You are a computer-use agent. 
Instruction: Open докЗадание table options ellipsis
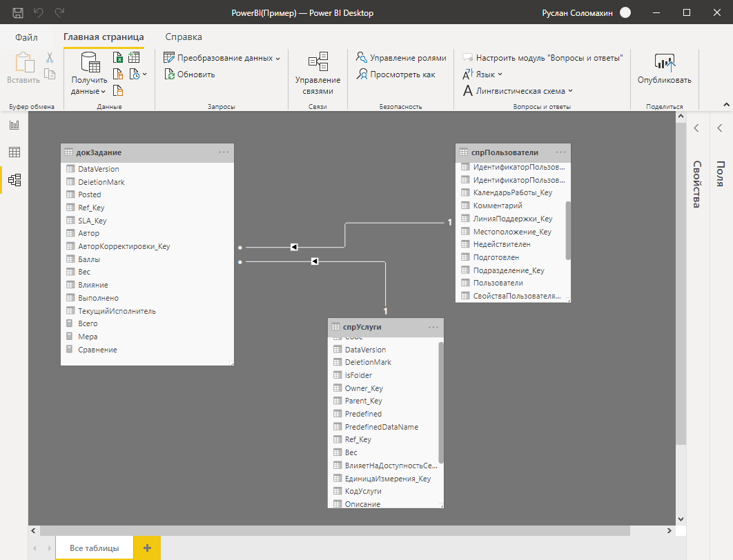pyautogui.click(x=224, y=152)
